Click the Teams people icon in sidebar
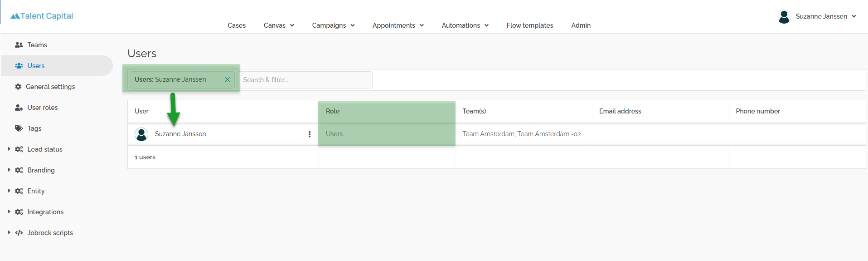 19,45
